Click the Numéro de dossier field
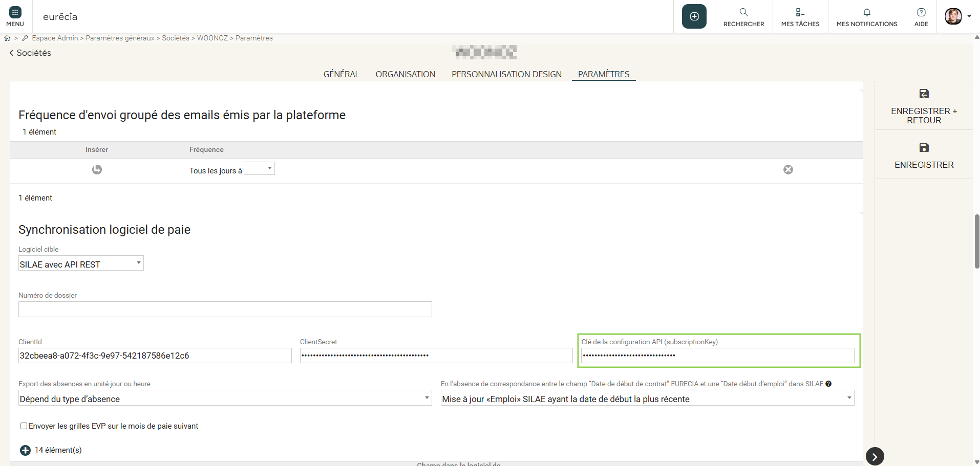The image size is (980, 466). tap(225, 309)
